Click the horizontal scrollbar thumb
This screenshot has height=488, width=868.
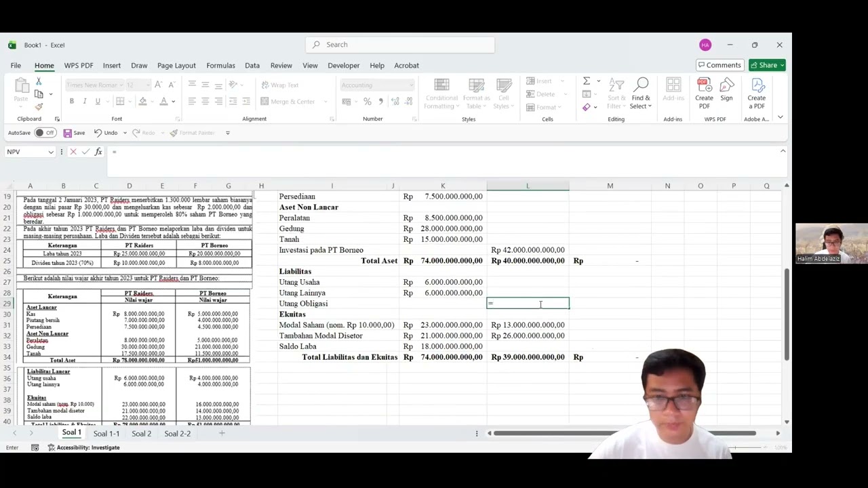point(625,433)
